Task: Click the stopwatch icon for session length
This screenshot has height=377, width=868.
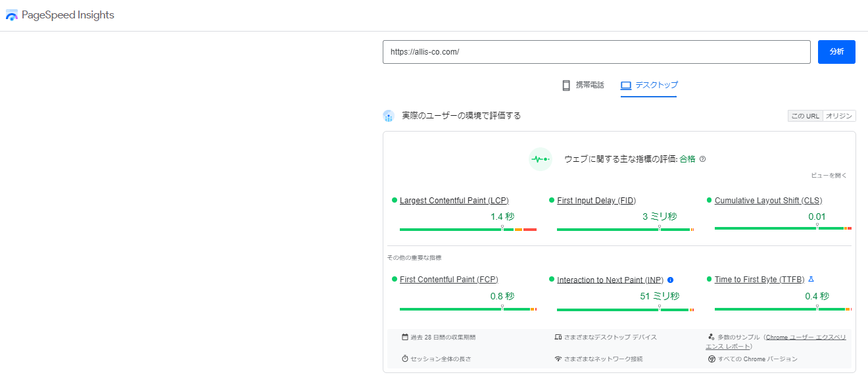Action: 405,359
